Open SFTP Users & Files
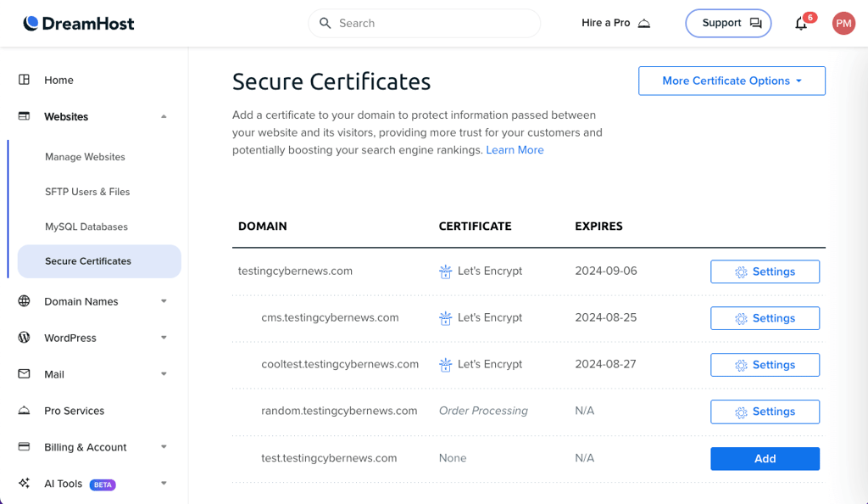 tap(87, 192)
